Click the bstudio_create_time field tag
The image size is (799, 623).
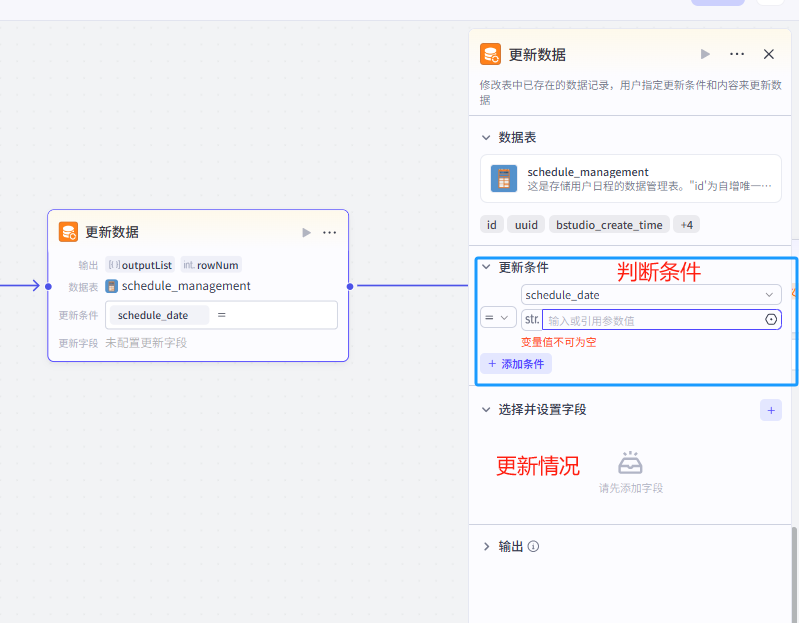click(x=608, y=225)
